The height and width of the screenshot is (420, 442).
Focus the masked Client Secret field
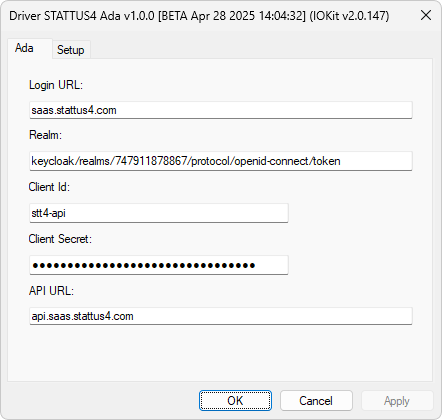point(159,265)
